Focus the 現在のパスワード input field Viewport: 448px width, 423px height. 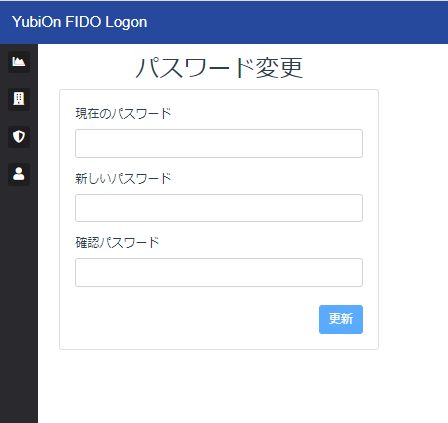click(219, 143)
